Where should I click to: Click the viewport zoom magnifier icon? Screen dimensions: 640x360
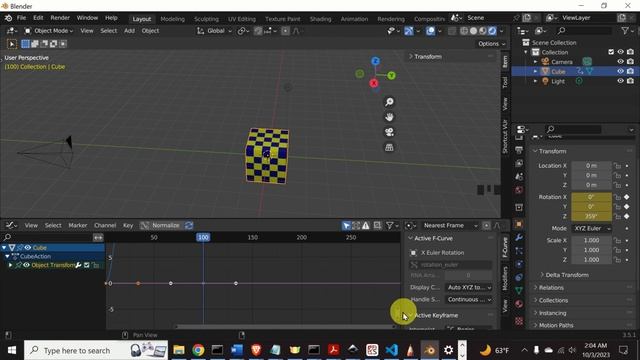pyautogui.click(x=389, y=102)
